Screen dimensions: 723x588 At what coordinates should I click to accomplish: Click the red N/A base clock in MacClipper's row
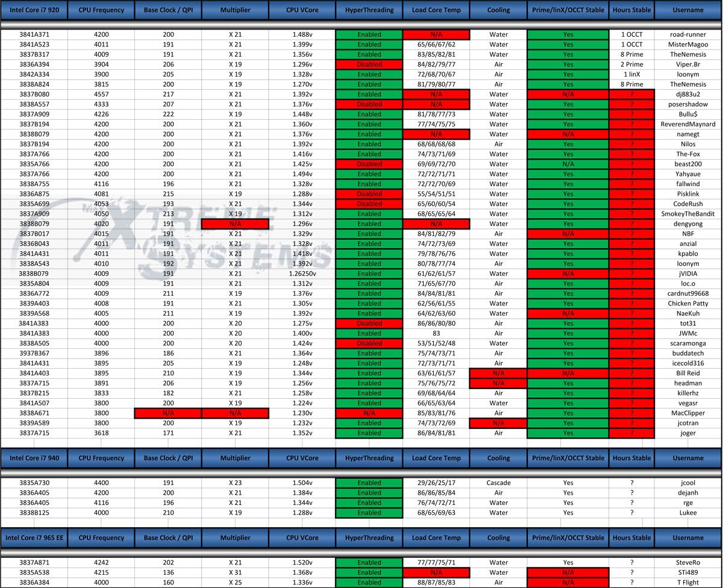pos(168,413)
